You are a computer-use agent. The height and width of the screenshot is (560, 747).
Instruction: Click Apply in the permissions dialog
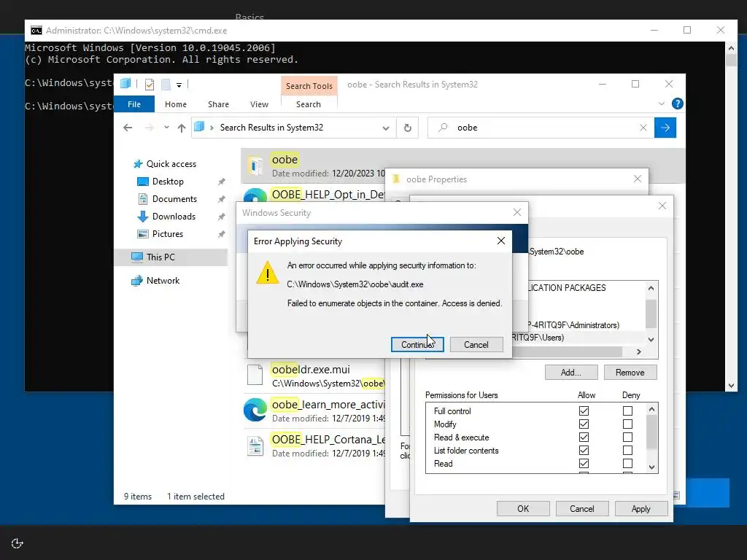[640, 508]
